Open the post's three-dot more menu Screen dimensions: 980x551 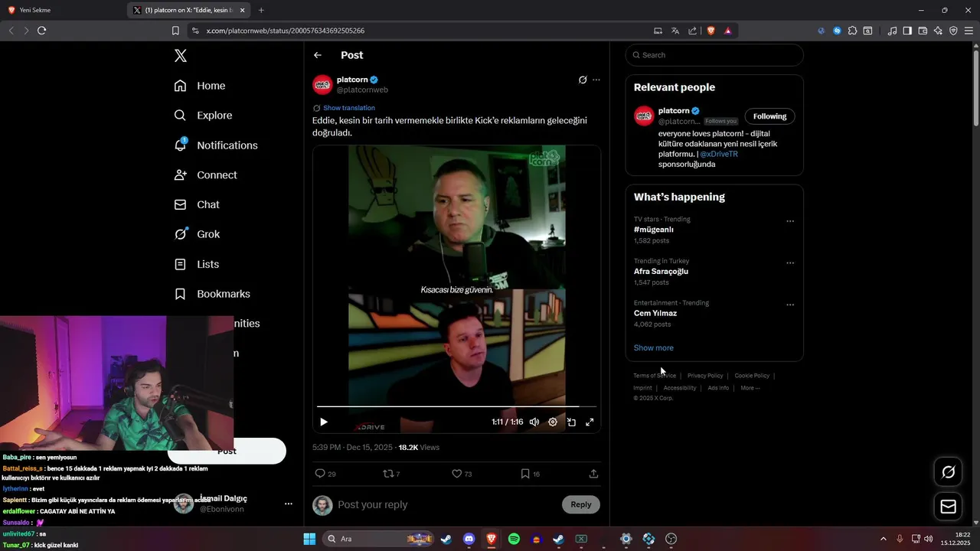596,80
